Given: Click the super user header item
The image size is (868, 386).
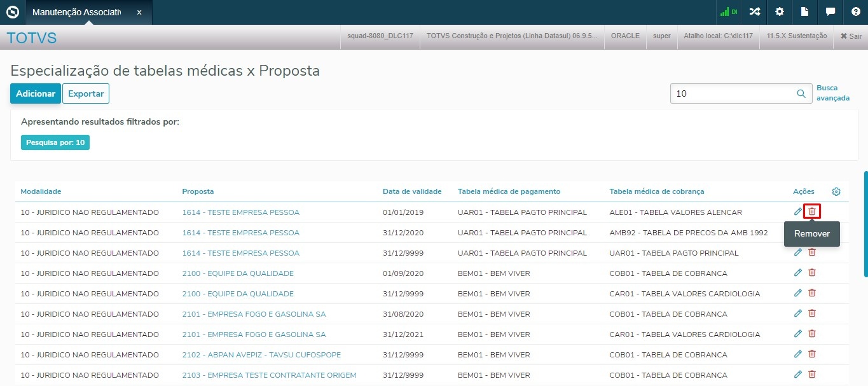Looking at the screenshot, I should point(661,36).
